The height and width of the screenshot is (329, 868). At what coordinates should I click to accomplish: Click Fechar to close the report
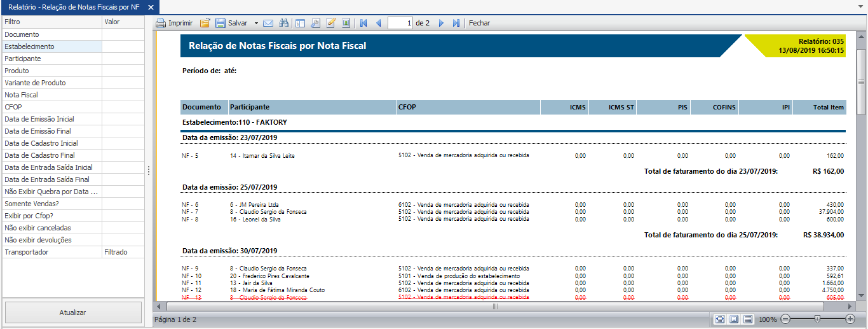(x=479, y=23)
